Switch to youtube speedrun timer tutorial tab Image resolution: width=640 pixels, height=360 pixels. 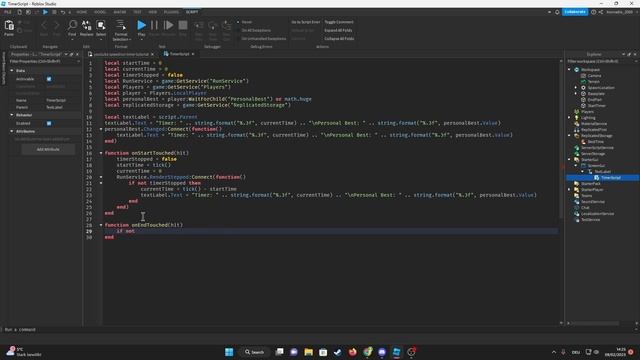tap(121, 54)
